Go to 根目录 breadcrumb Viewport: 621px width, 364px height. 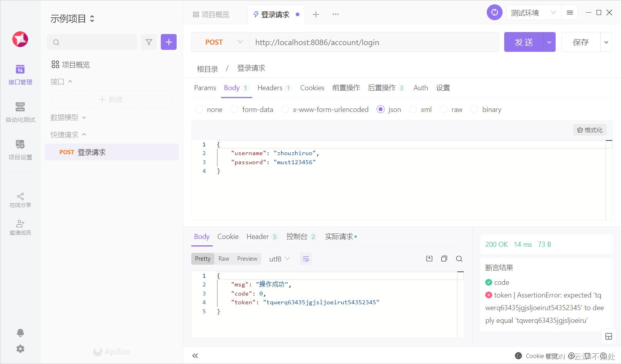coord(208,69)
